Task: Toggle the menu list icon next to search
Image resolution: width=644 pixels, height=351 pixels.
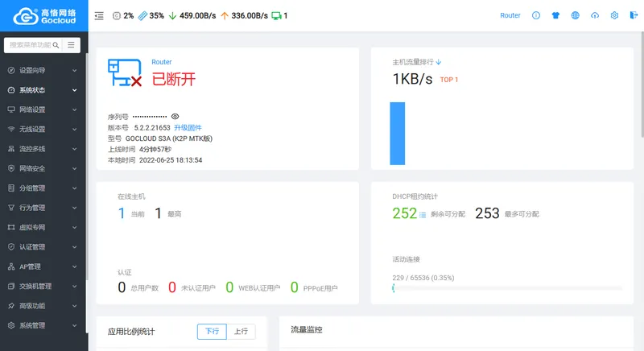Action: click(x=71, y=45)
